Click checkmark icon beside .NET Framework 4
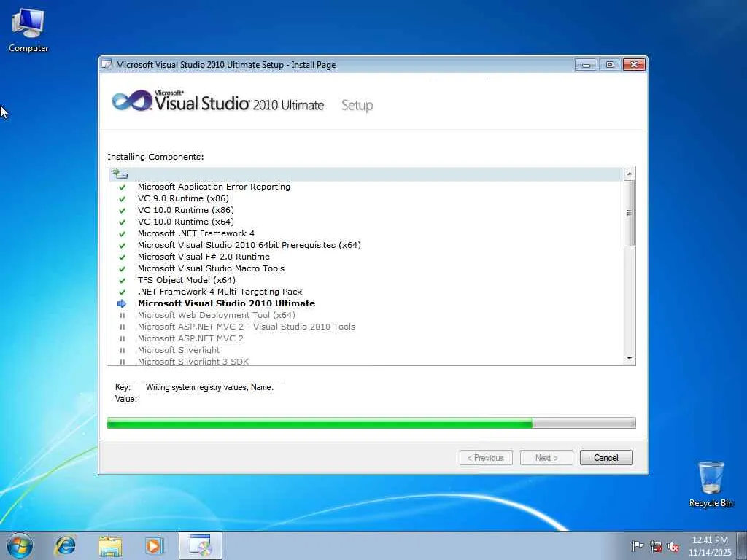747x560 pixels. (x=122, y=234)
